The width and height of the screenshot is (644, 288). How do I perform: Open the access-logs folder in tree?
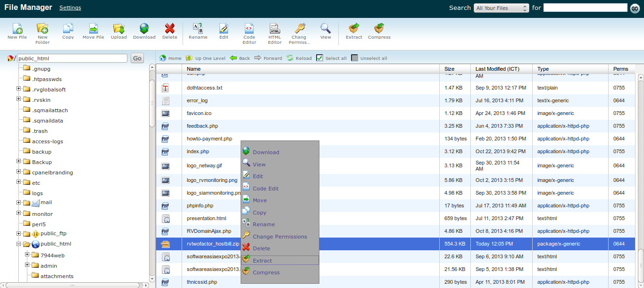tap(48, 141)
